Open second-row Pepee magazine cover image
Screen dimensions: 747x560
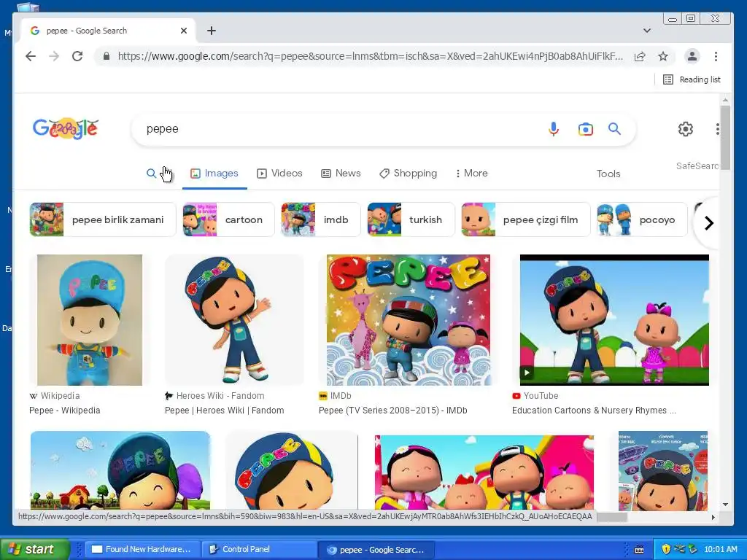(x=662, y=470)
